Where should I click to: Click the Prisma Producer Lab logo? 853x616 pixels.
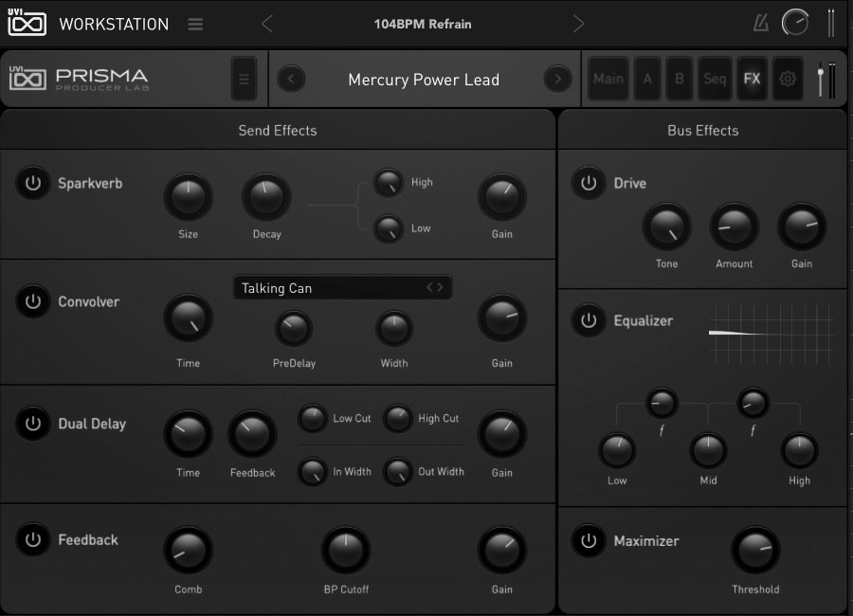coord(79,79)
